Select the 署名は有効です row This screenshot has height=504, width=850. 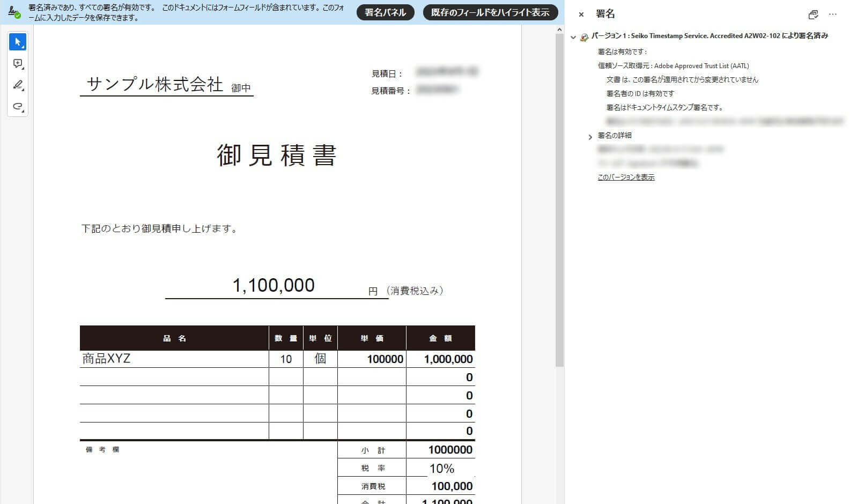pyautogui.click(x=623, y=52)
